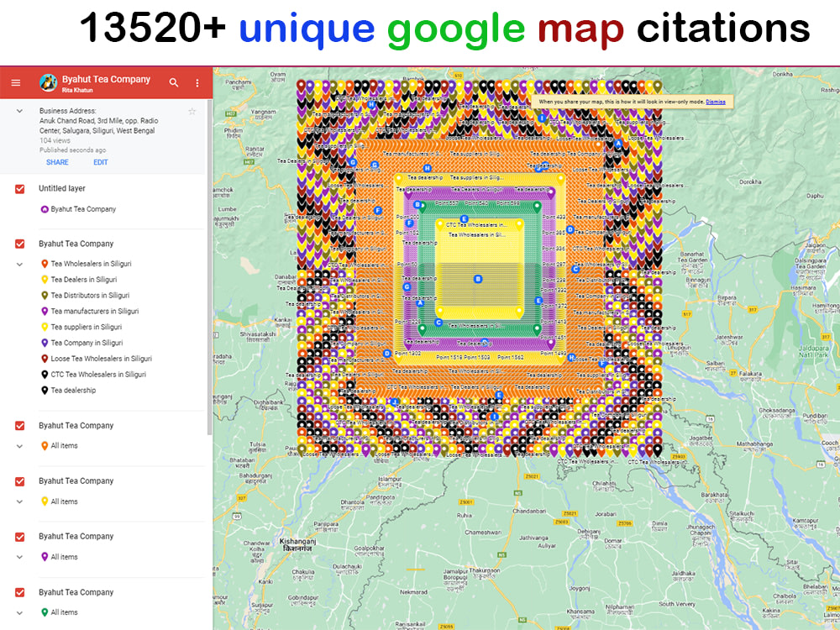Toggle the checkbox of the layer with purple All items

pos(20,537)
